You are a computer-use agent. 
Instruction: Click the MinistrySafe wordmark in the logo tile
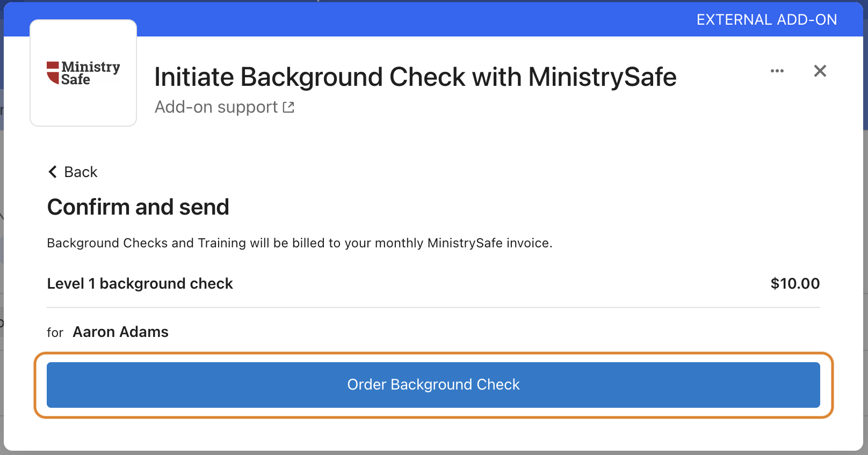click(90, 73)
